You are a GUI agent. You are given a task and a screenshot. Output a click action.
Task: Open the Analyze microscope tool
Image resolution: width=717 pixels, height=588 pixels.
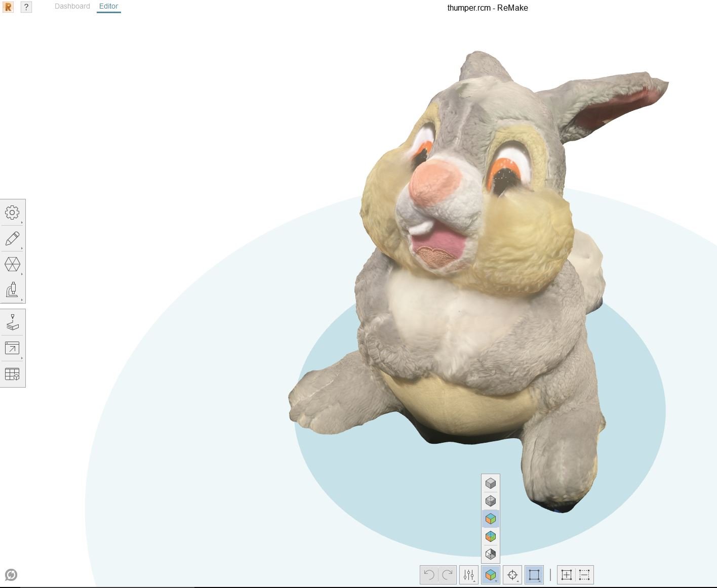[x=12, y=290]
